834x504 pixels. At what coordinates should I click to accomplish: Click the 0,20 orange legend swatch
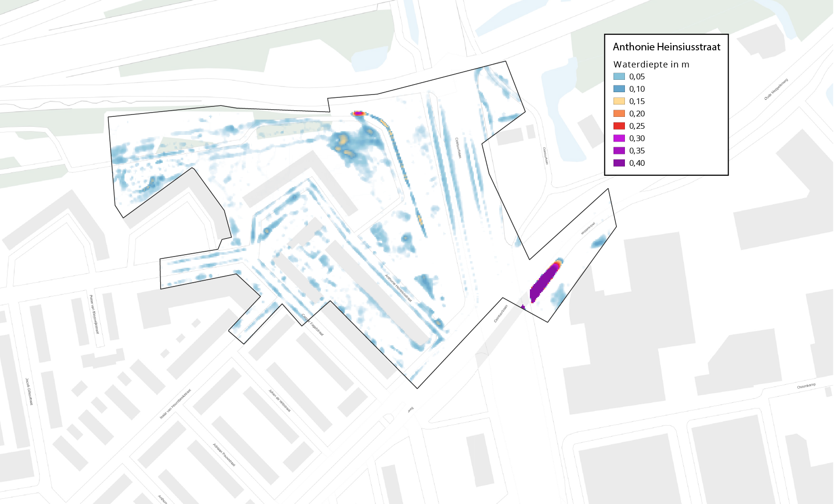point(619,114)
